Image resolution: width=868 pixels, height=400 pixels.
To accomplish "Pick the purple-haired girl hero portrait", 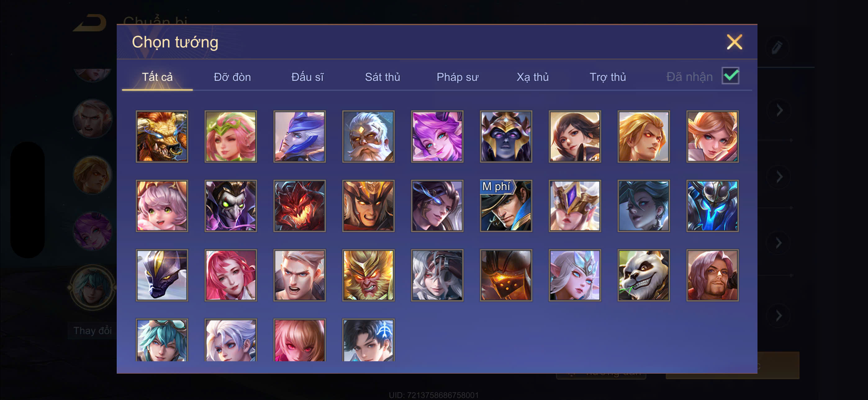I will pos(437,136).
